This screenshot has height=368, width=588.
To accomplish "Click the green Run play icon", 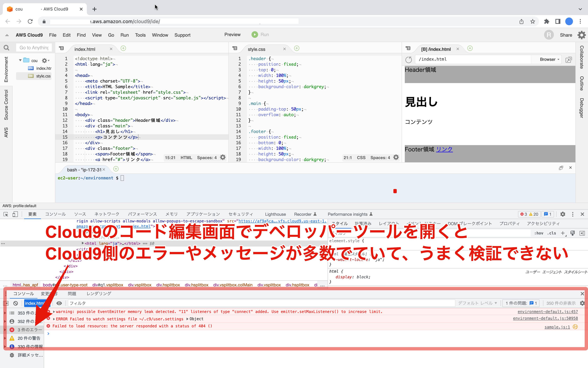I will pyautogui.click(x=255, y=35).
